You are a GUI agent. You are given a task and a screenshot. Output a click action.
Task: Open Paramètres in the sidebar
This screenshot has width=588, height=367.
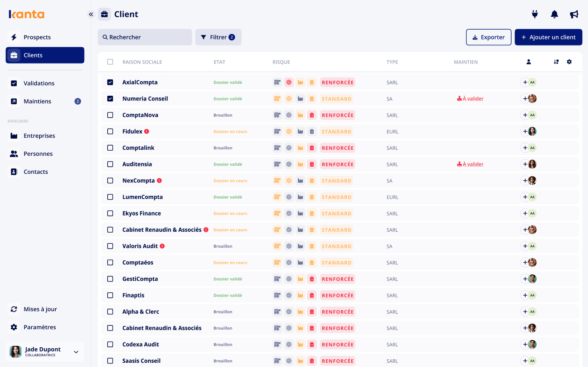tap(45, 327)
